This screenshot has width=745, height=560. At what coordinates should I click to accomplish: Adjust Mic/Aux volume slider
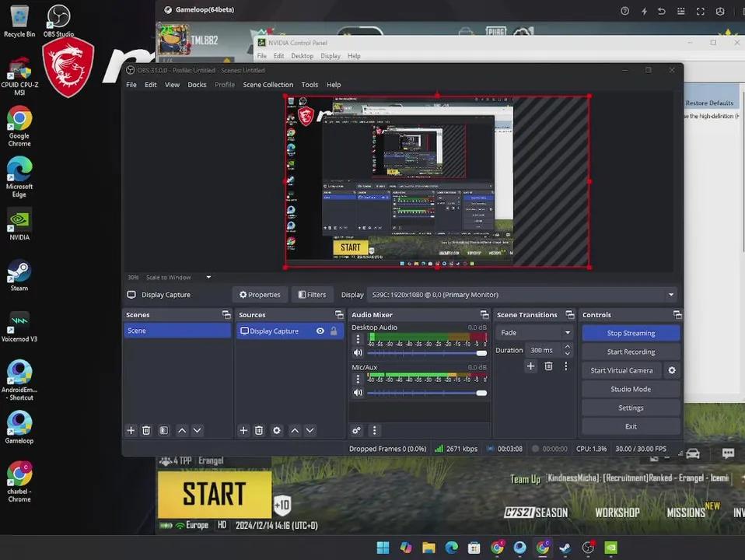[427, 393]
